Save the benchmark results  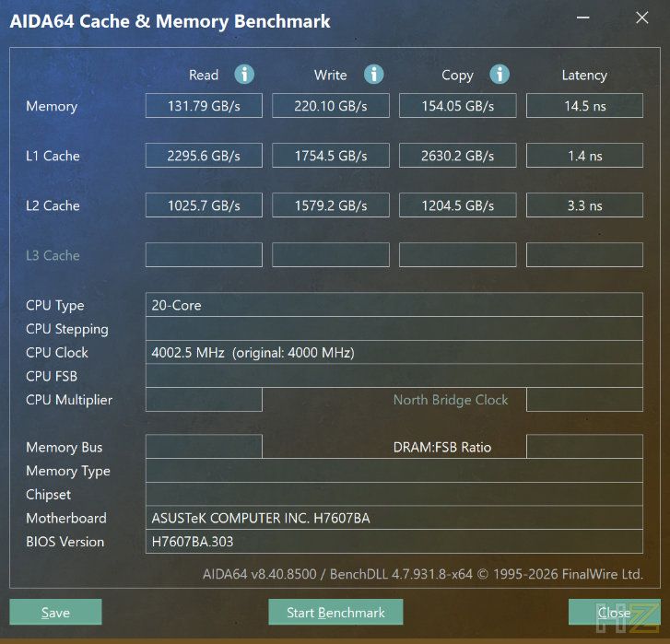coord(55,612)
